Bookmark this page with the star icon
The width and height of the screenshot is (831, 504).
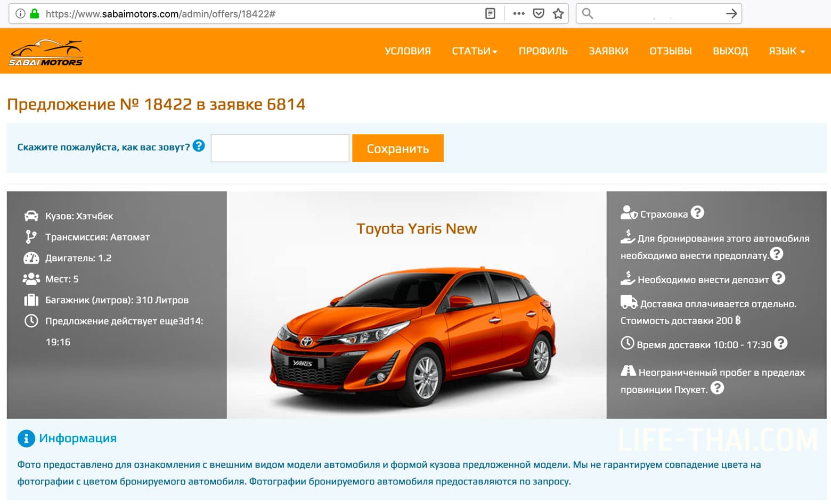pos(558,14)
